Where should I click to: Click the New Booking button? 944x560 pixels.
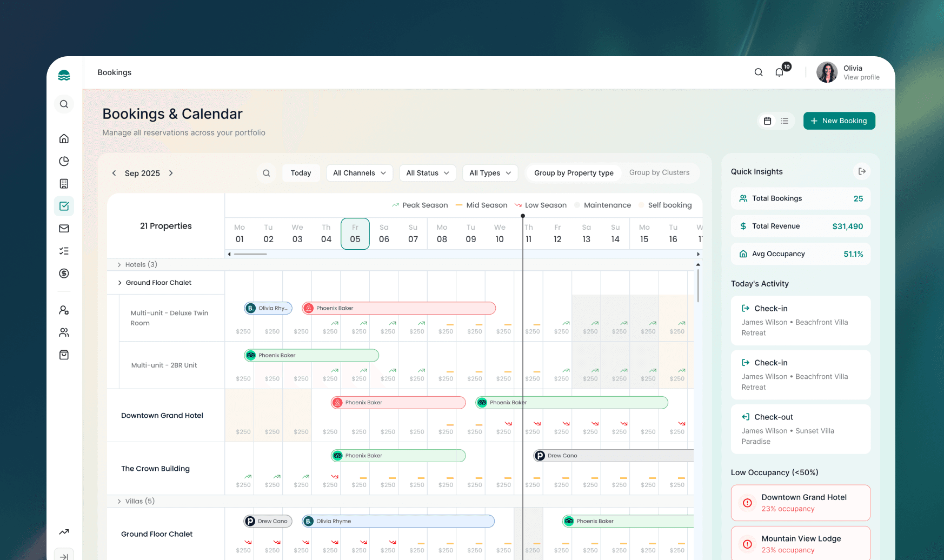(839, 121)
